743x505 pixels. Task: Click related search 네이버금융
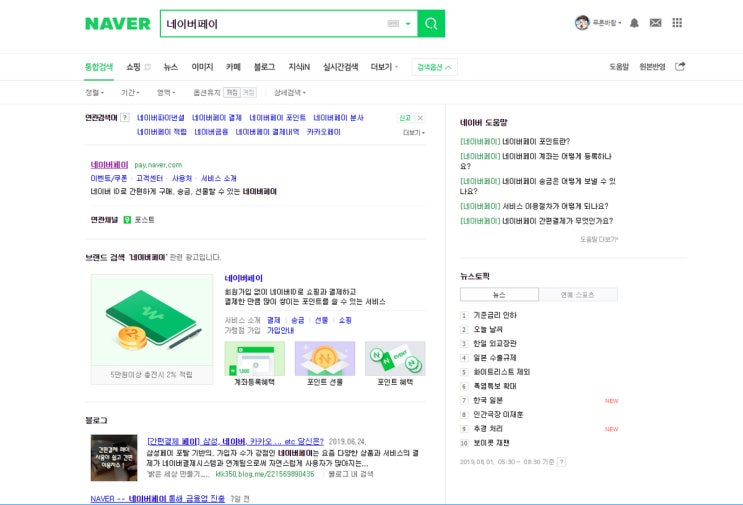click(x=211, y=132)
